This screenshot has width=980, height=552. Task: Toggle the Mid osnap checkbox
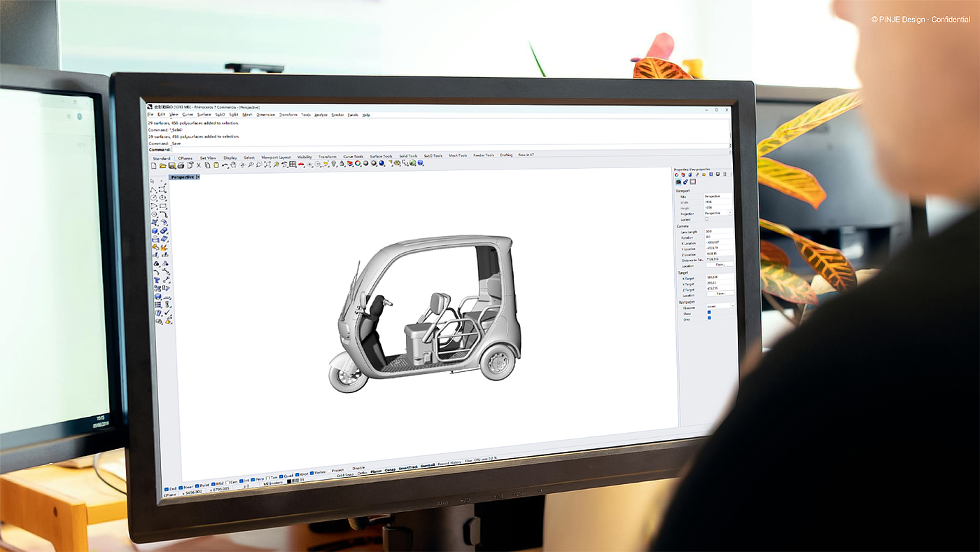tap(213, 484)
